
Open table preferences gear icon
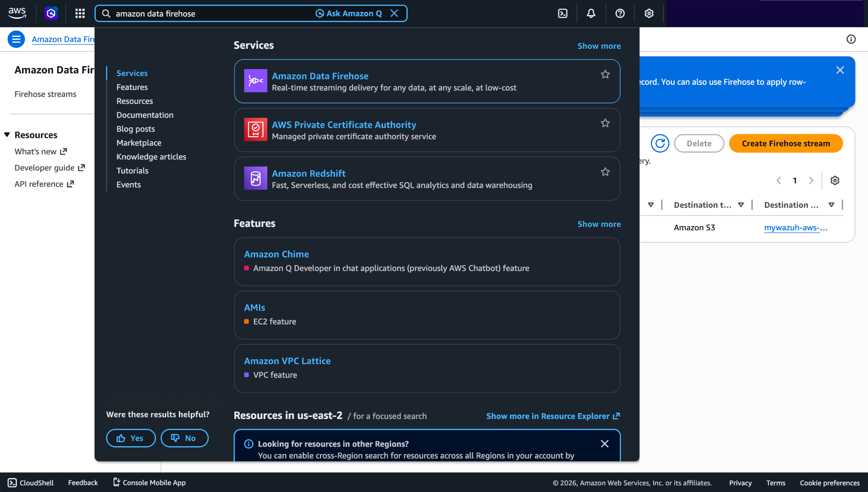pyautogui.click(x=835, y=181)
